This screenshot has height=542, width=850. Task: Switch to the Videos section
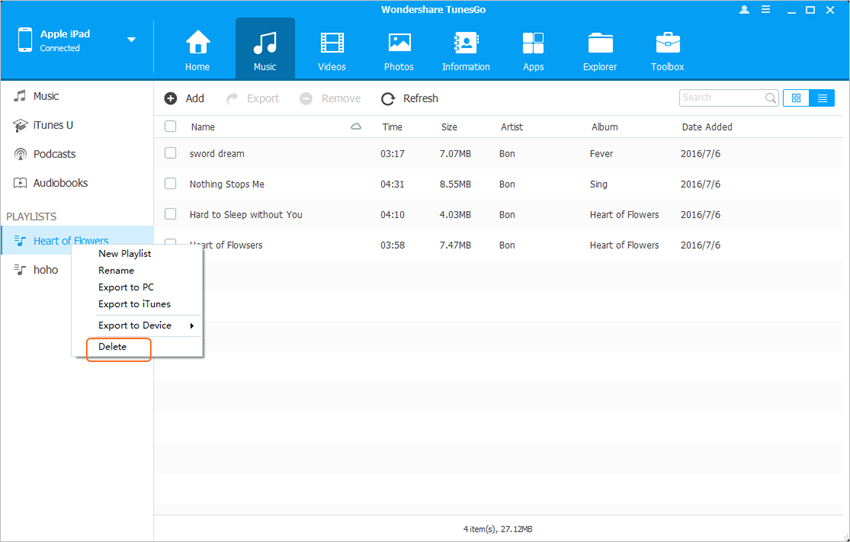point(331,50)
